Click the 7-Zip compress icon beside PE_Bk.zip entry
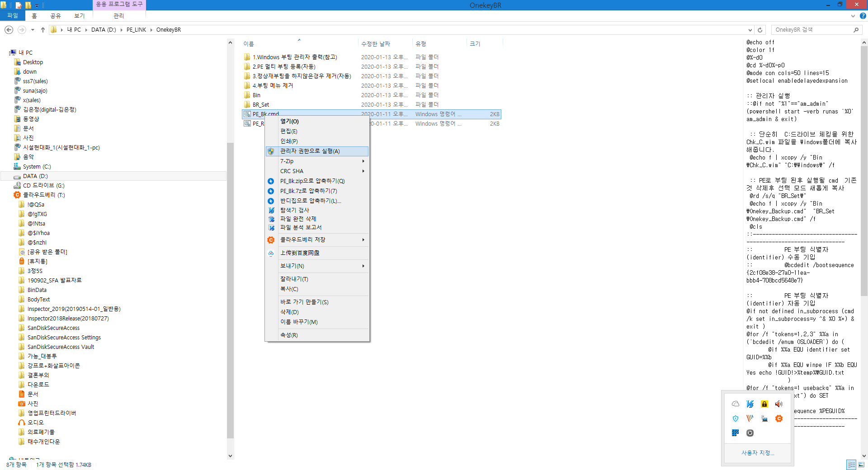The image size is (868, 470). (271, 181)
